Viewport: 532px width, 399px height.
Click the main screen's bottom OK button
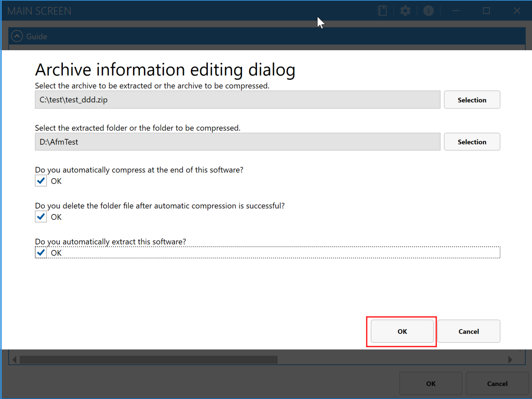tap(431, 383)
